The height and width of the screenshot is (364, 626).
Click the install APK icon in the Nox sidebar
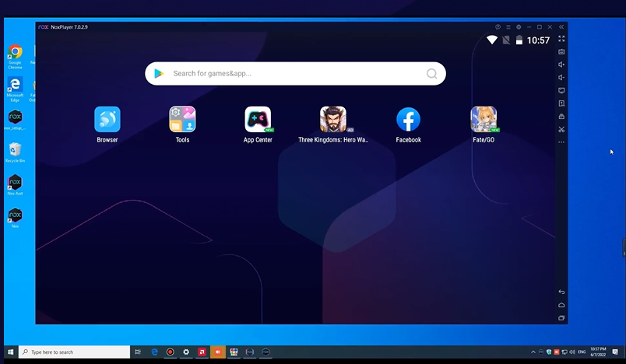[x=561, y=103]
